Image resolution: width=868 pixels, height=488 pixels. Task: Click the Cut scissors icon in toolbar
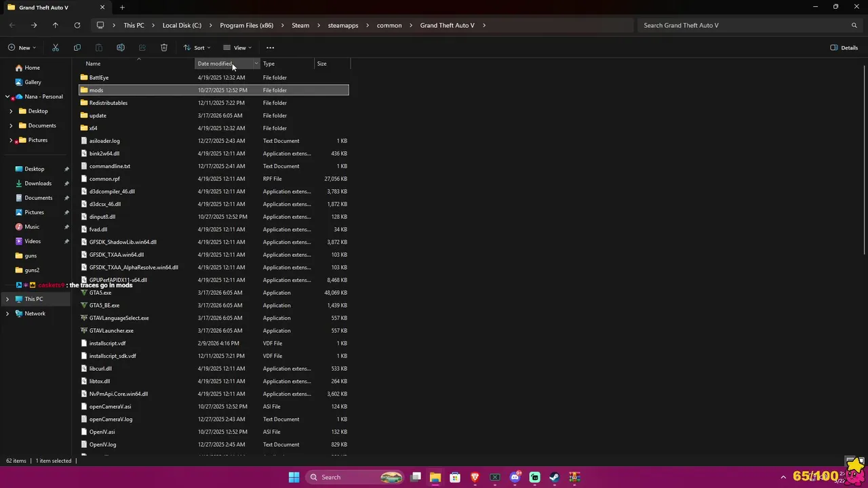tap(56, 47)
